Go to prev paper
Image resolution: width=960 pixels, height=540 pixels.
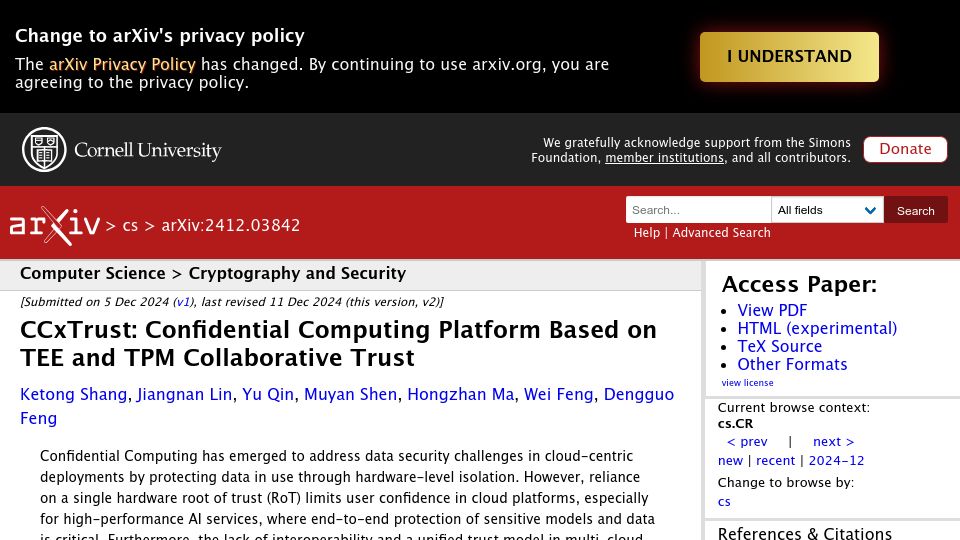746,441
